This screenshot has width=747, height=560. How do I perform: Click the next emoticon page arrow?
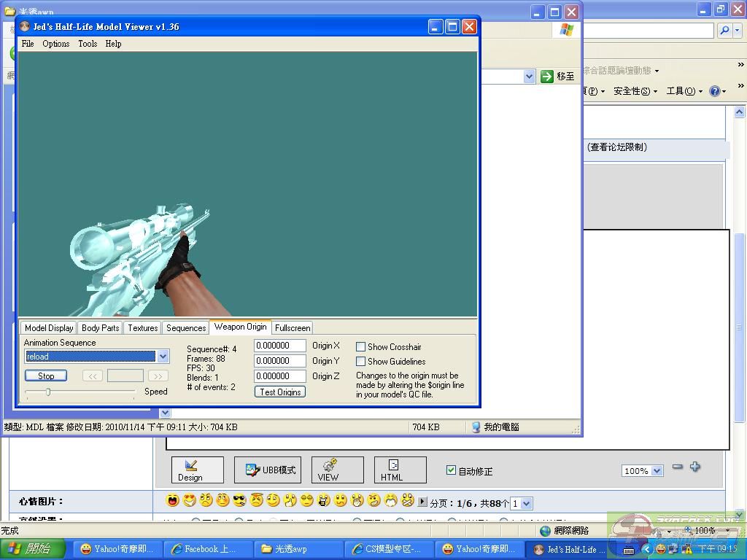(x=422, y=502)
